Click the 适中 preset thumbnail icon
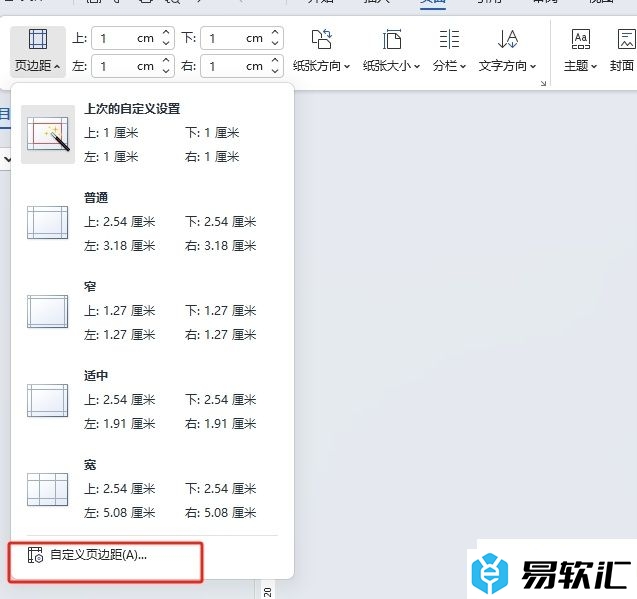Screen dimensions: 637x599 (48, 401)
